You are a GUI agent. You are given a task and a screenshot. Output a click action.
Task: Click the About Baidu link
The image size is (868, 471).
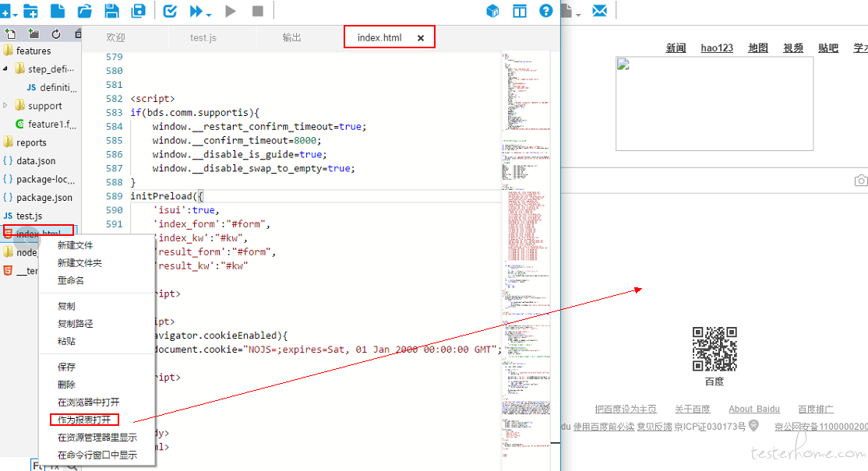(x=754, y=409)
